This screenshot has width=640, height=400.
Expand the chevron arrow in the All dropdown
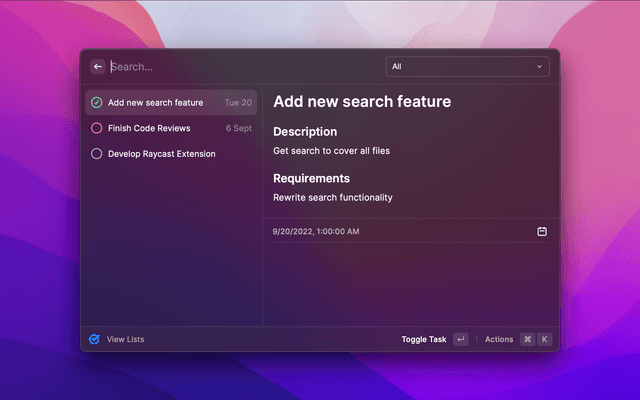(540, 67)
